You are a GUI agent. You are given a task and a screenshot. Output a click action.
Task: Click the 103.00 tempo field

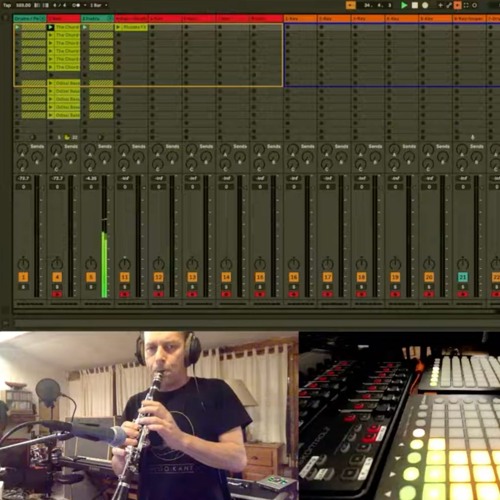coord(23,5)
